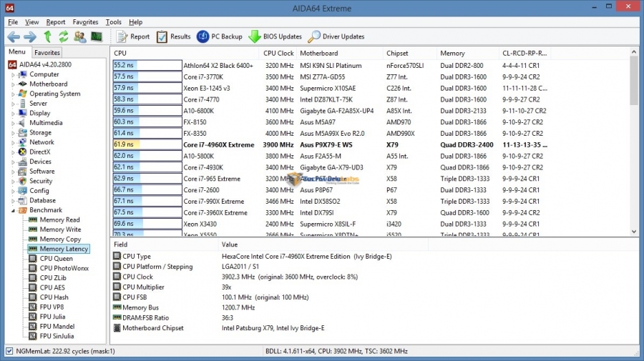The height and width of the screenshot is (361, 644).
Task: Click the users toolbar icon
Action: 80,36
